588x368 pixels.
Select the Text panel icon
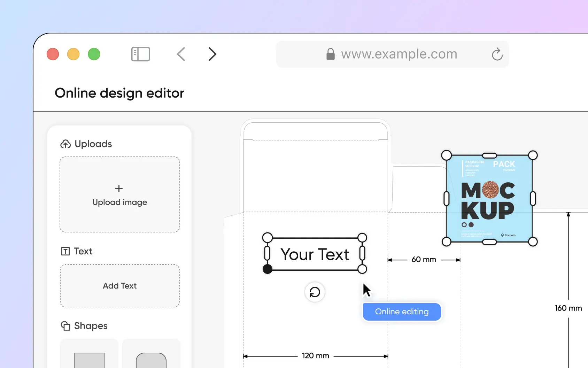click(65, 251)
